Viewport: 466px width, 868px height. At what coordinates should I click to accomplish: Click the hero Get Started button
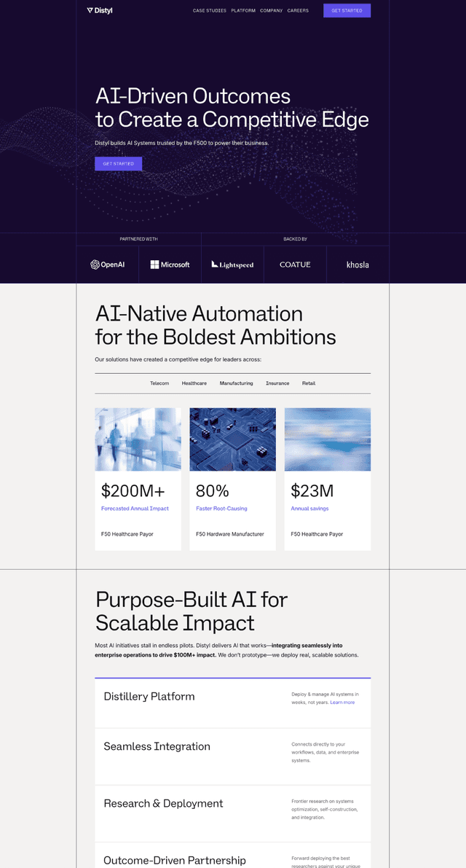(118, 164)
